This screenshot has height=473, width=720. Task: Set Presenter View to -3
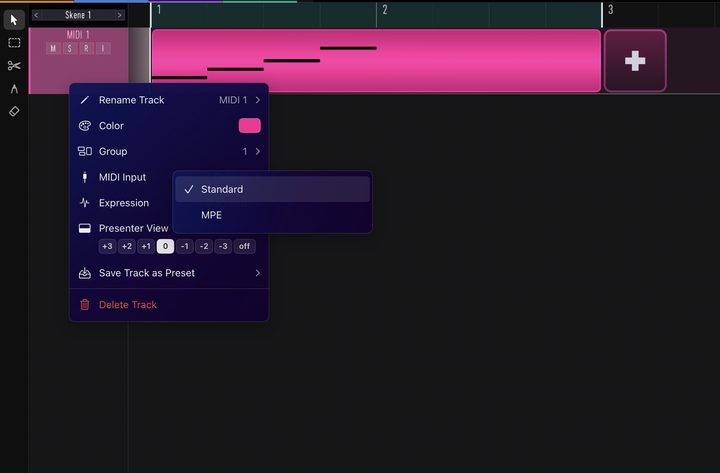tap(223, 247)
